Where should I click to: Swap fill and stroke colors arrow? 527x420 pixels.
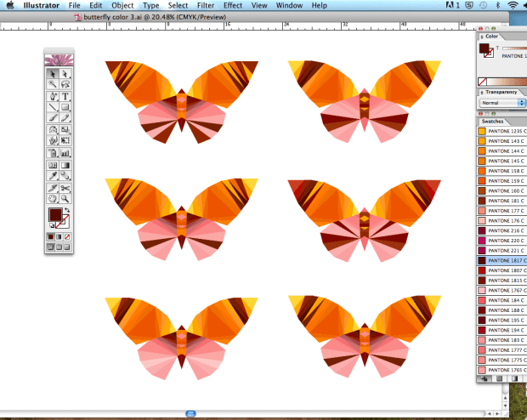pyautogui.click(x=67, y=210)
